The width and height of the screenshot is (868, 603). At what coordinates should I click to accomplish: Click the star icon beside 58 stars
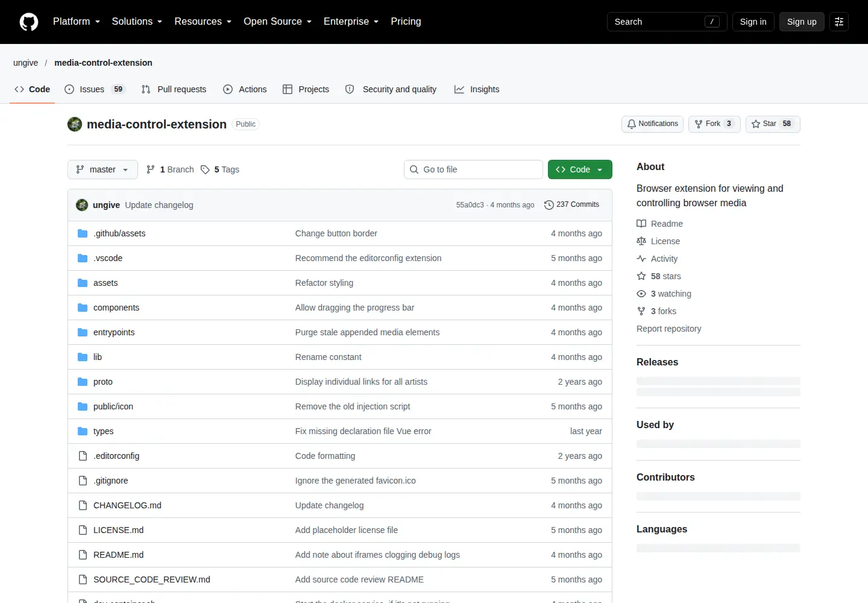(641, 276)
